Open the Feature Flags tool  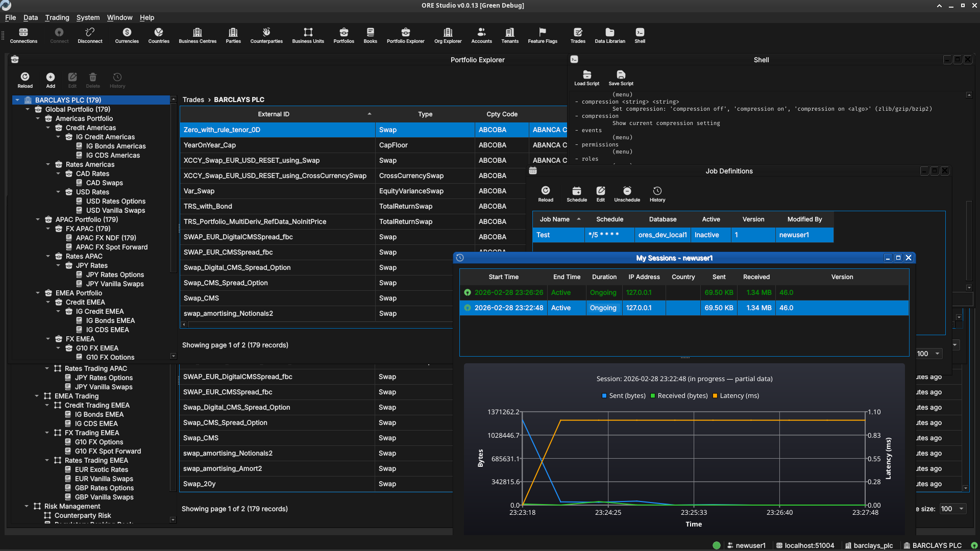[x=542, y=35]
